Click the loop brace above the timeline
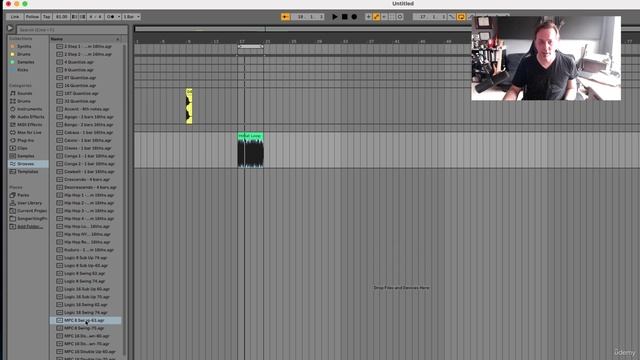Image resolution: width=640 pixels, height=360 pixels. tap(251, 47)
